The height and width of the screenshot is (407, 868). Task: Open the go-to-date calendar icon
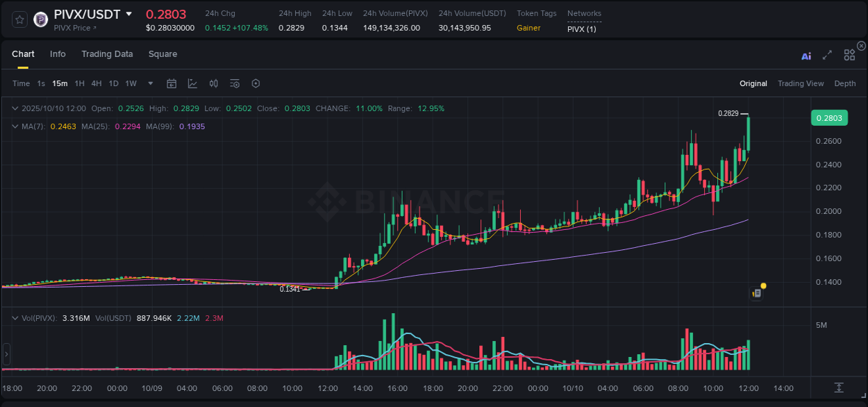point(172,83)
